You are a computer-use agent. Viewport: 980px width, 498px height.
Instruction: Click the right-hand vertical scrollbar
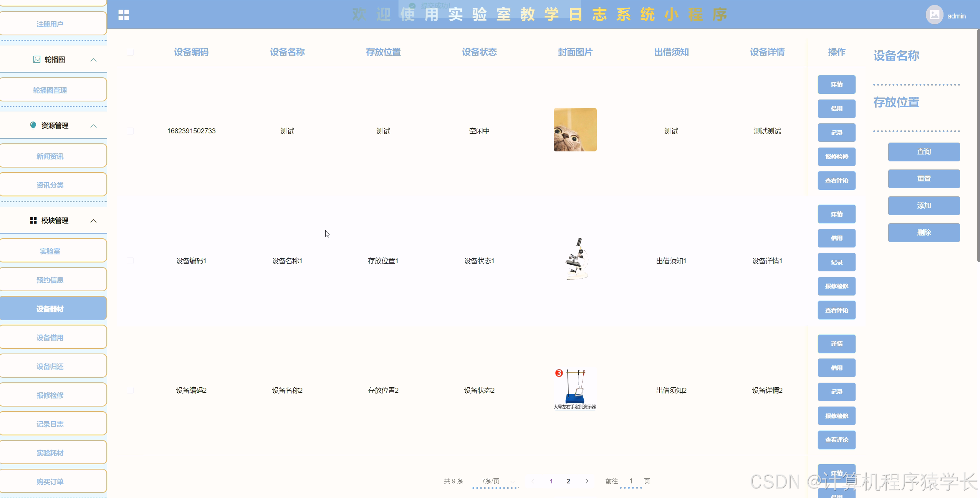tap(978, 146)
